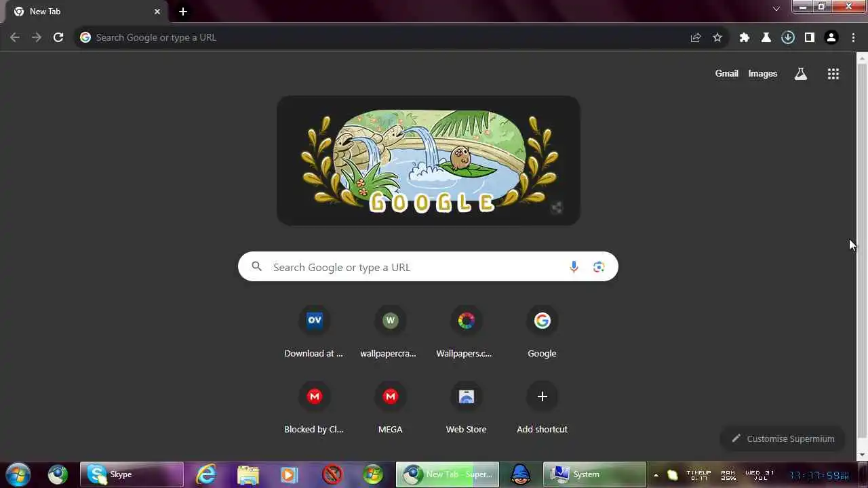868x488 pixels.
Task: Bookmark this tab with the star
Action: pyautogui.click(x=717, y=37)
